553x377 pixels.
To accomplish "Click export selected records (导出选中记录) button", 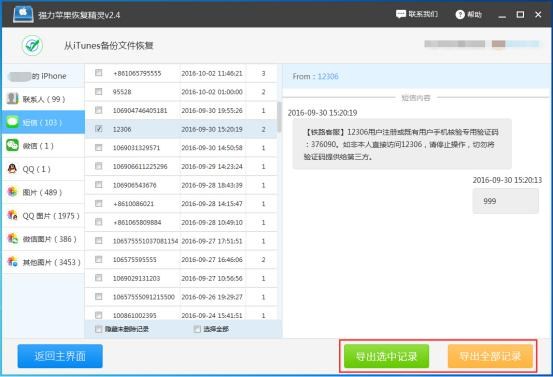I will (x=387, y=356).
